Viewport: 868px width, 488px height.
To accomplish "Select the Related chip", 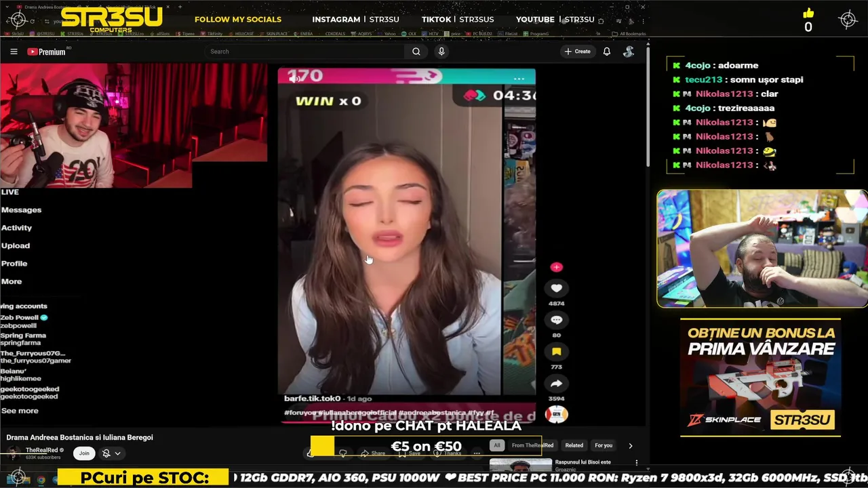I will (x=574, y=445).
